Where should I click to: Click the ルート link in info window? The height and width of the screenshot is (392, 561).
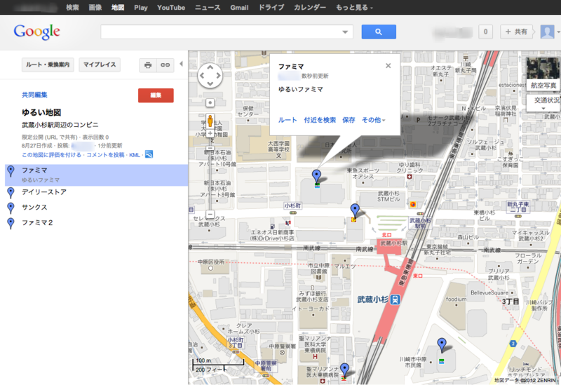point(288,120)
